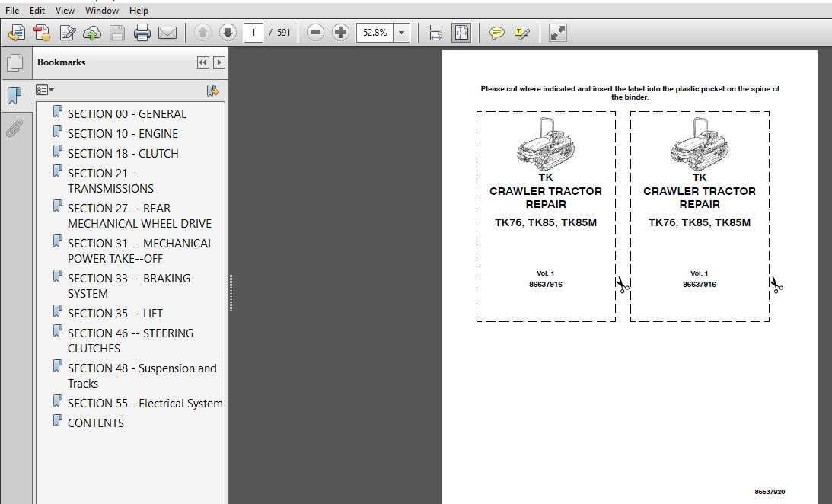Open the bookmark options dropdown menu
The height and width of the screenshot is (504, 832).
tap(45, 90)
